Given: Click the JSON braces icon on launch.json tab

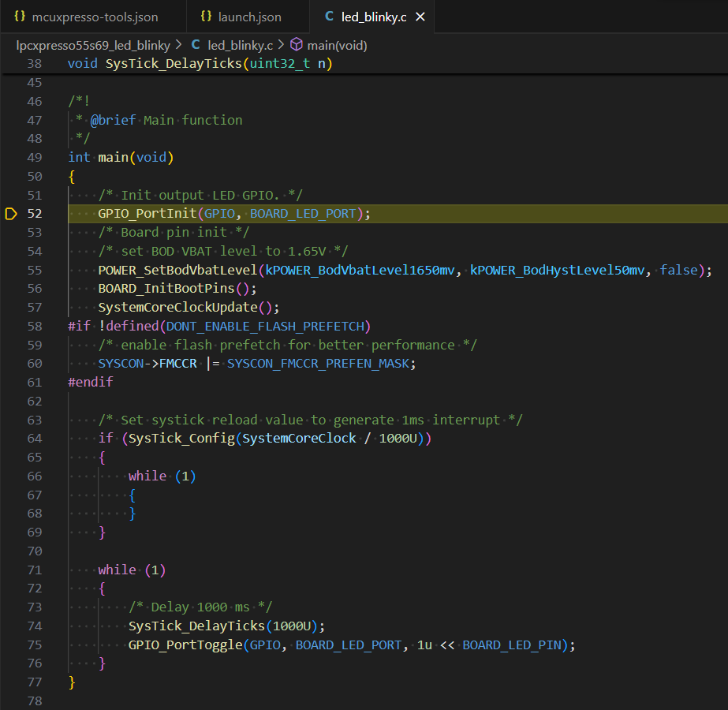Looking at the screenshot, I should tap(205, 16).
